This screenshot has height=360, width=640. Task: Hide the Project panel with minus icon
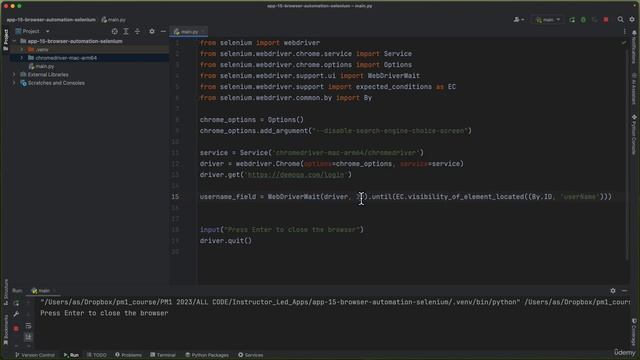[x=163, y=31]
